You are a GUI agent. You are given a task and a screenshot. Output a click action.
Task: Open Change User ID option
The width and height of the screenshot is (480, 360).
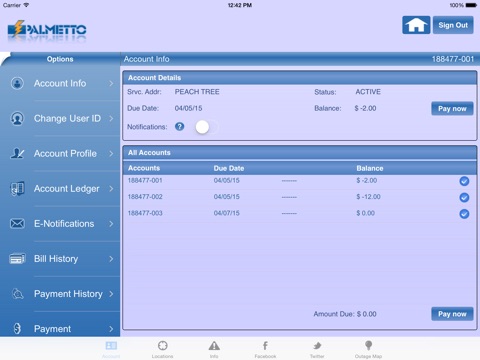click(60, 118)
